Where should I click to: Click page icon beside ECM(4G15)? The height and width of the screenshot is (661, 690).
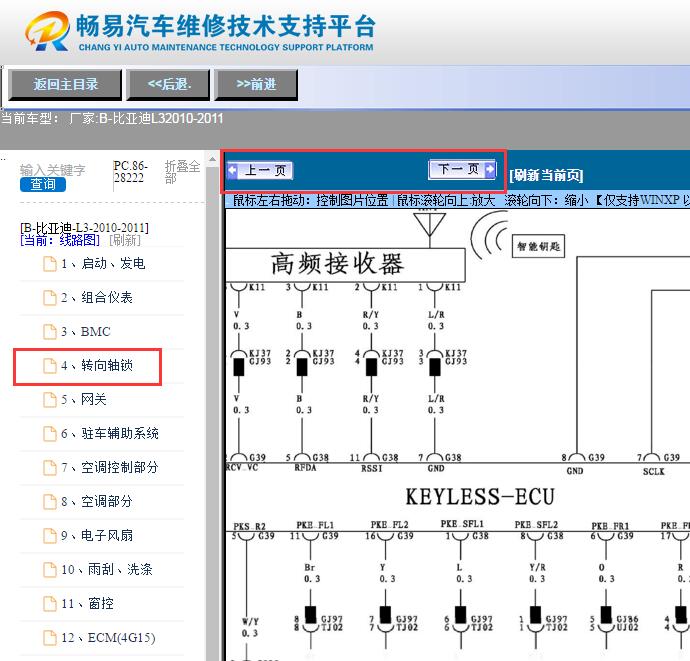pyautogui.click(x=50, y=638)
